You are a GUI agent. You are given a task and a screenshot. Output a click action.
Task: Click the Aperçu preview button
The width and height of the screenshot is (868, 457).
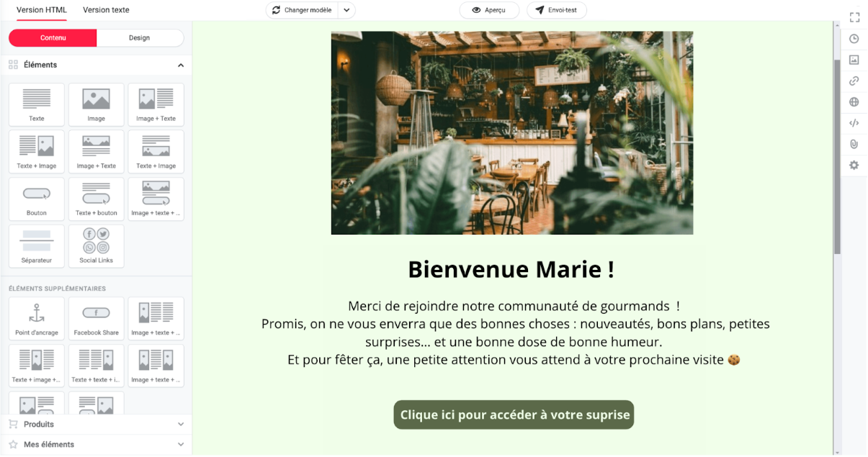pyautogui.click(x=489, y=10)
